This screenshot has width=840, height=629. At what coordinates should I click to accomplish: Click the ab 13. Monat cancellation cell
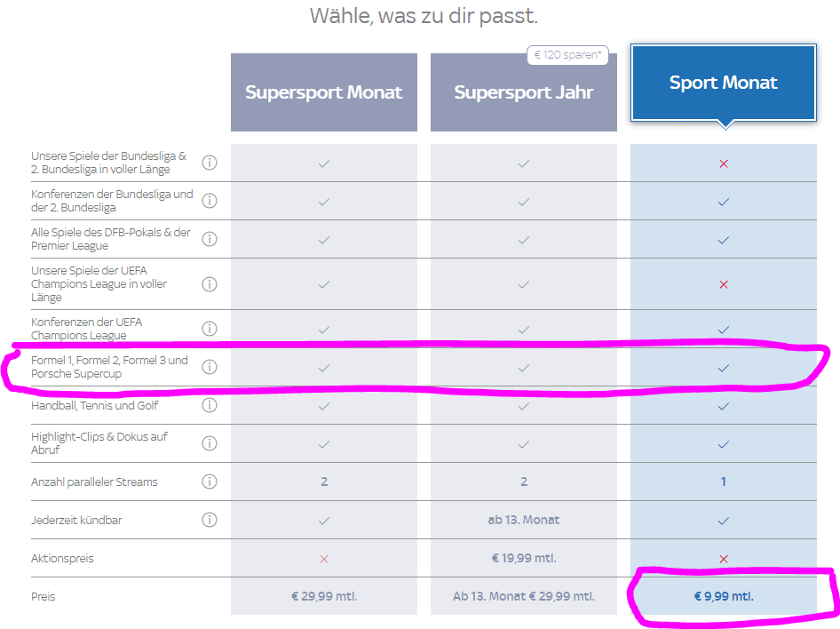tap(524, 520)
